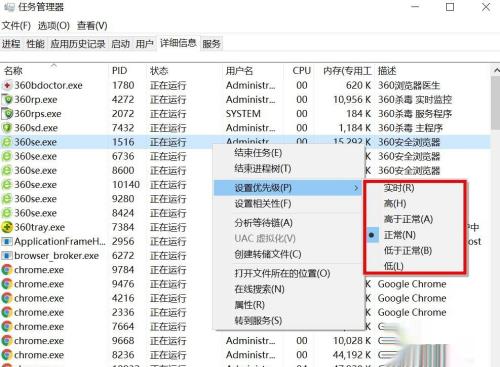Click the 360sd.exe antivirus icon
The image size is (500, 367).
(7, 128)
